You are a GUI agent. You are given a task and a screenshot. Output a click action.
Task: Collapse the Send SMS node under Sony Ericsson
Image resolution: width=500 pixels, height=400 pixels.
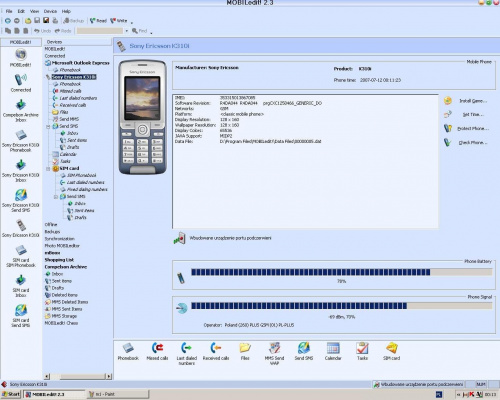(x=48, y=126)
